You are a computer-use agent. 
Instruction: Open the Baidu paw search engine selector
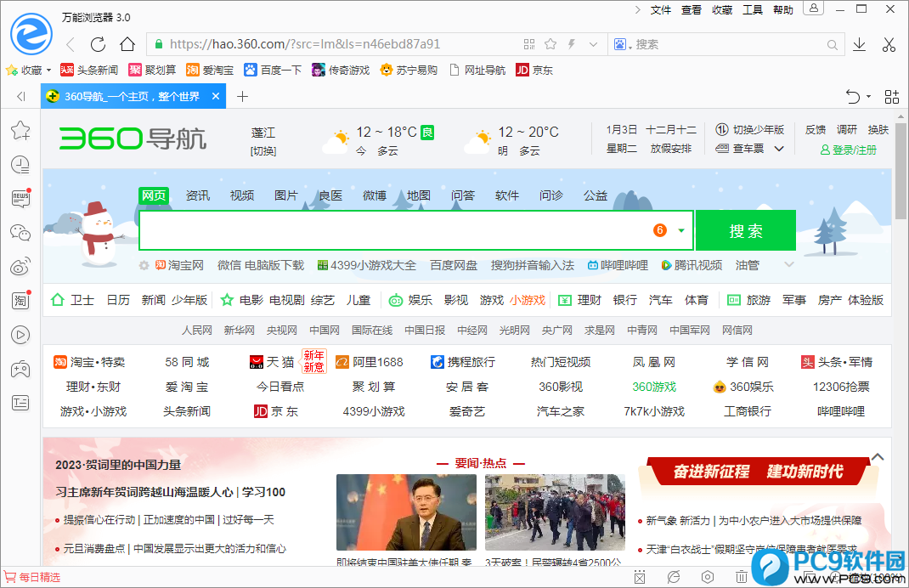pyautogui.click(x=623, y=45)
